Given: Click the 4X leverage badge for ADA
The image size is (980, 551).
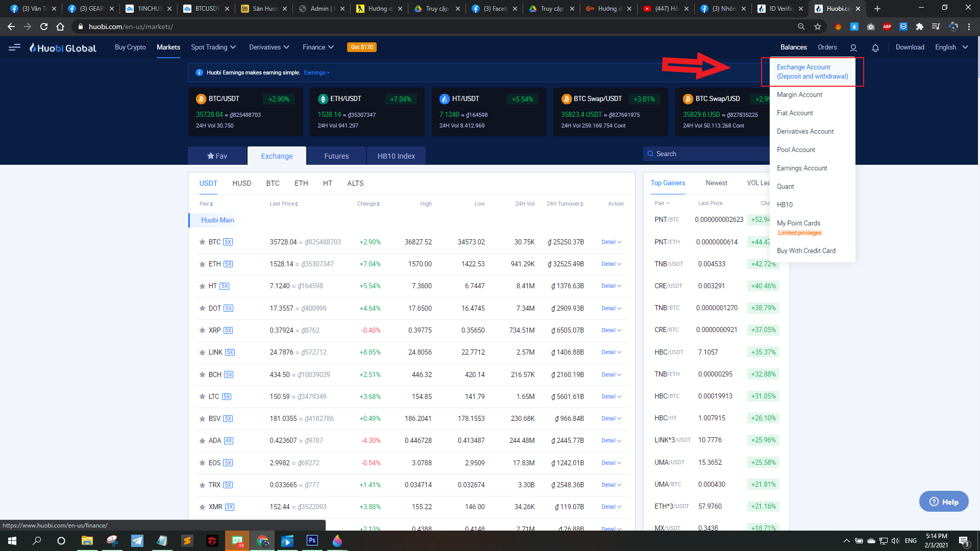Looking at the screenshot, I should (x=228, y=441).
